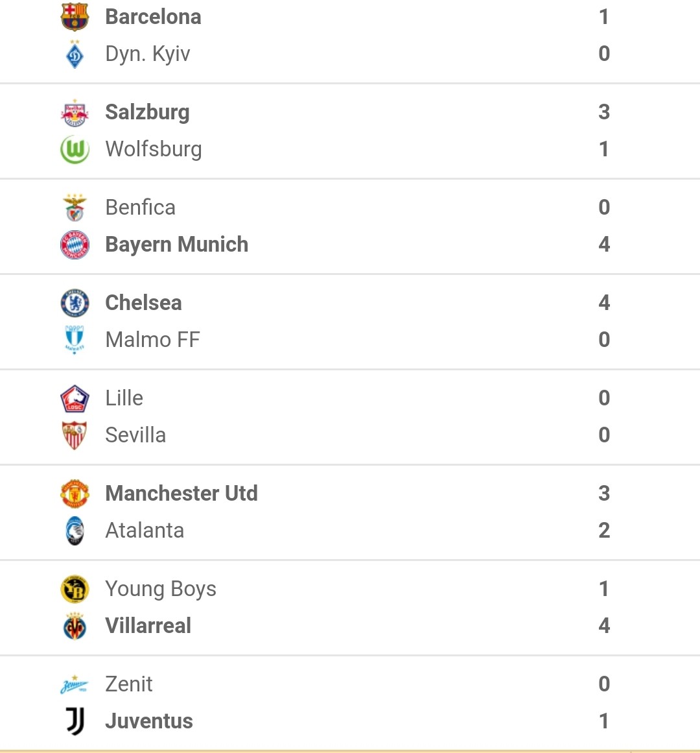Tap the Lille LOSC crest
This screenshot has height=753, width=700.
(75, 399)
